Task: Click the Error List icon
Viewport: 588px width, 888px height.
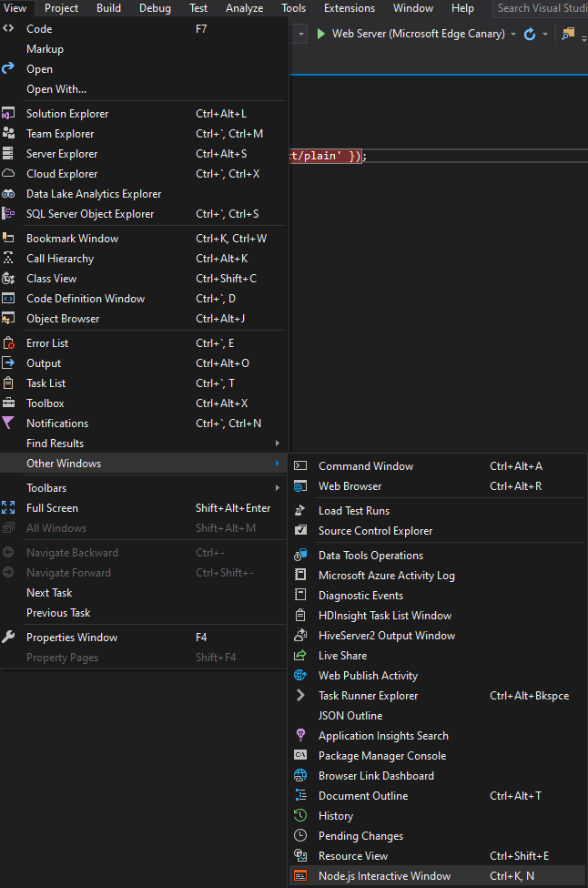Action: coord(9,343)
